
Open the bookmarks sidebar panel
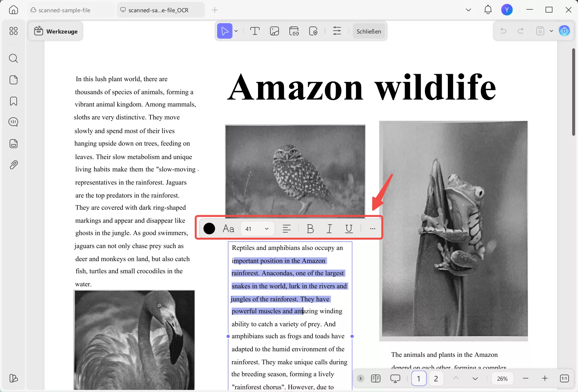pyautogui.click(x=13, y=101)
